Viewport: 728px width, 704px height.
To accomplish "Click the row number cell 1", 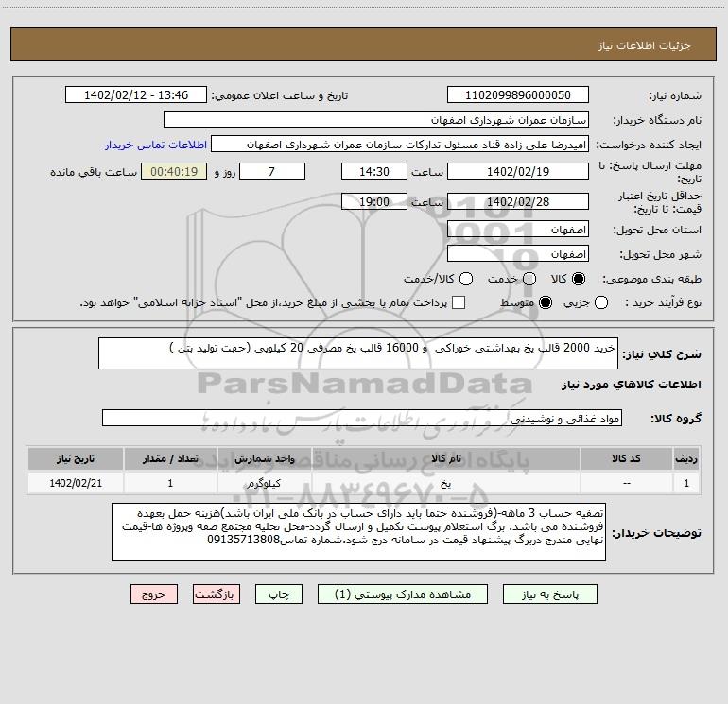I will click(x=686, y=483).
